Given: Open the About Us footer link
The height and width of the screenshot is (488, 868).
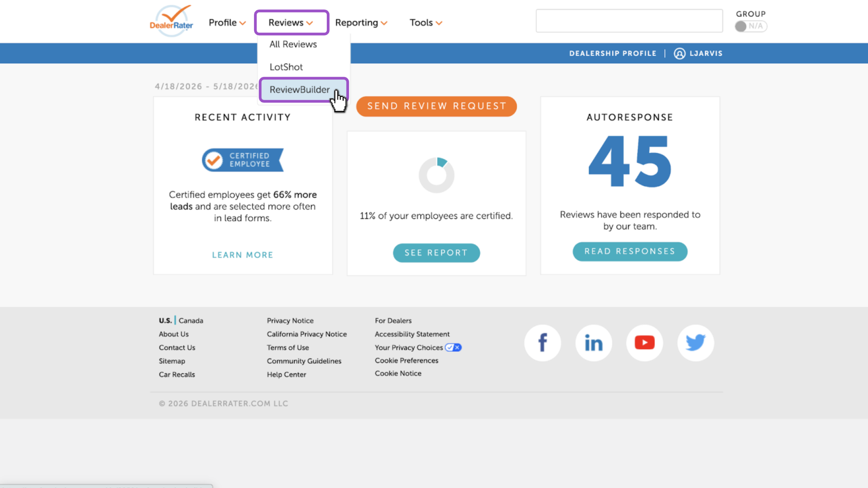Looking at the screenshot, I should point(174,334).
